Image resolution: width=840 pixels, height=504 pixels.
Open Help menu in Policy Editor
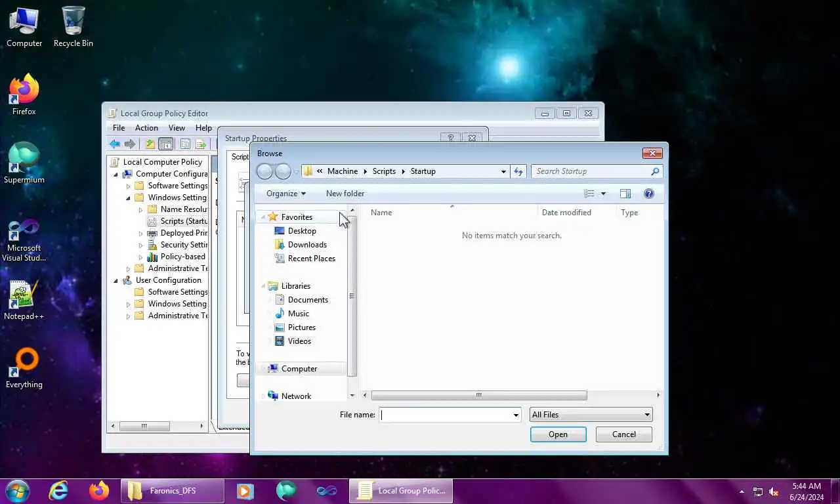click(x=203, y=128)
